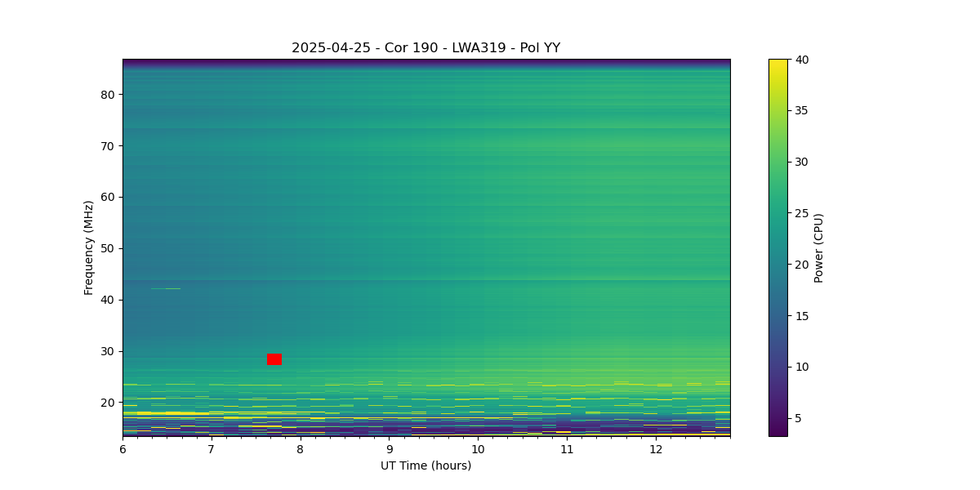Screen dimensions: 980x490
Task: Click the 11 tick on the time axis
Action: pos(566,449)
